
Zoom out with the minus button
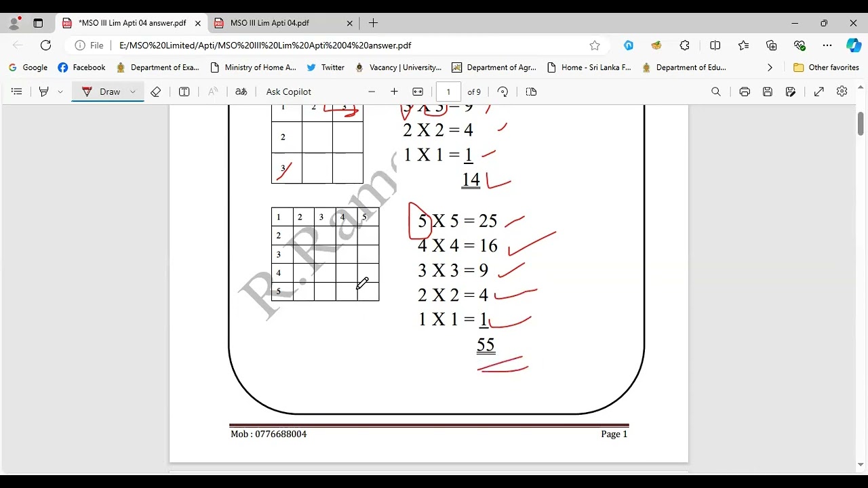372,91
